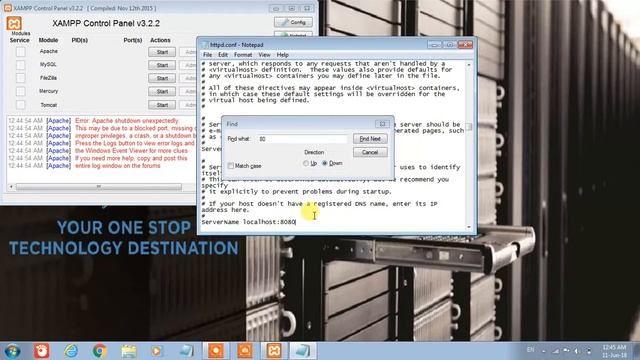Select the Up direction radio button
Image resolution: width=640 pixels, height=360 pixels.
pos(306,163)
